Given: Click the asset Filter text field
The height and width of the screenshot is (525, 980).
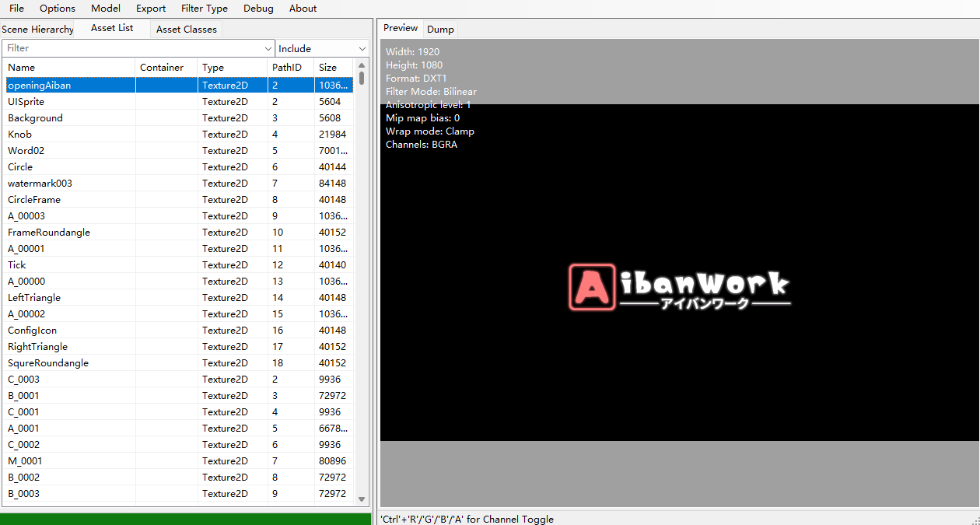Looking at the screenshot, I should click(x=132, y=48).
